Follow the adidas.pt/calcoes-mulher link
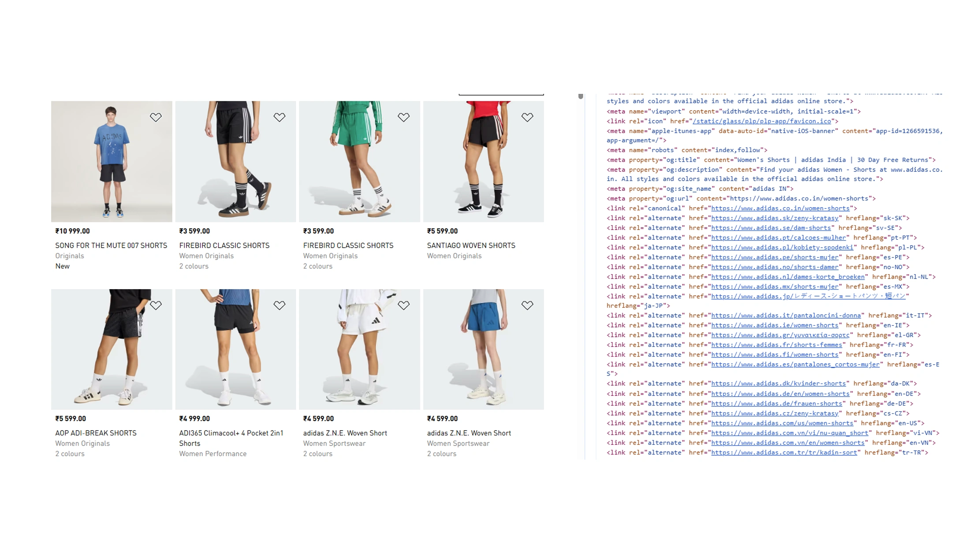Viewport: 980px width, 554px height. (x=778, y=238)
